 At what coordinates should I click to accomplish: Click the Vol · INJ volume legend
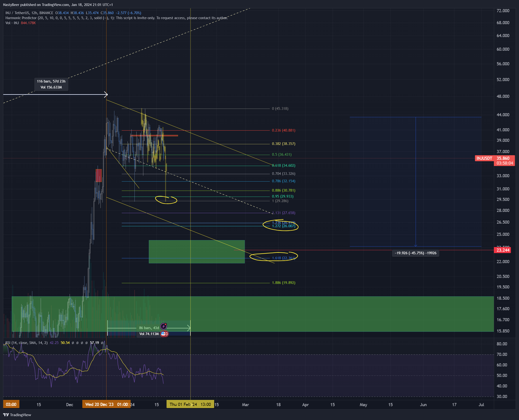coord(12,23)
